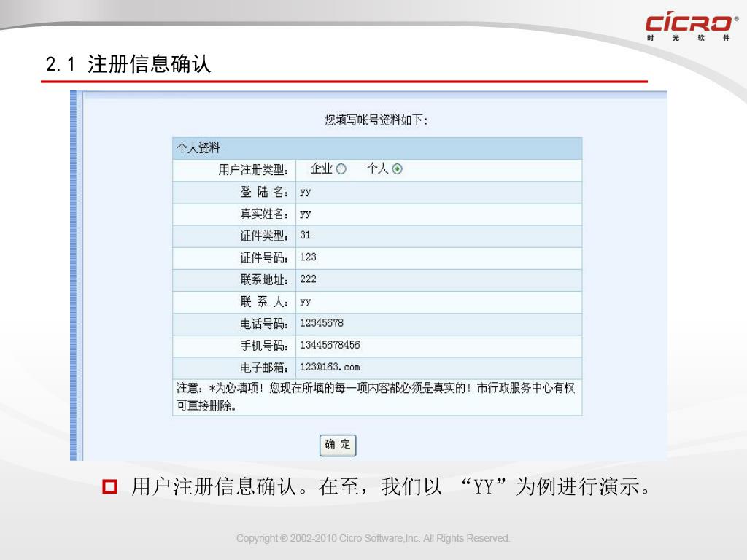747x560 pixels.
Task: Click the red square bullet icon
Action: [109, 486]
